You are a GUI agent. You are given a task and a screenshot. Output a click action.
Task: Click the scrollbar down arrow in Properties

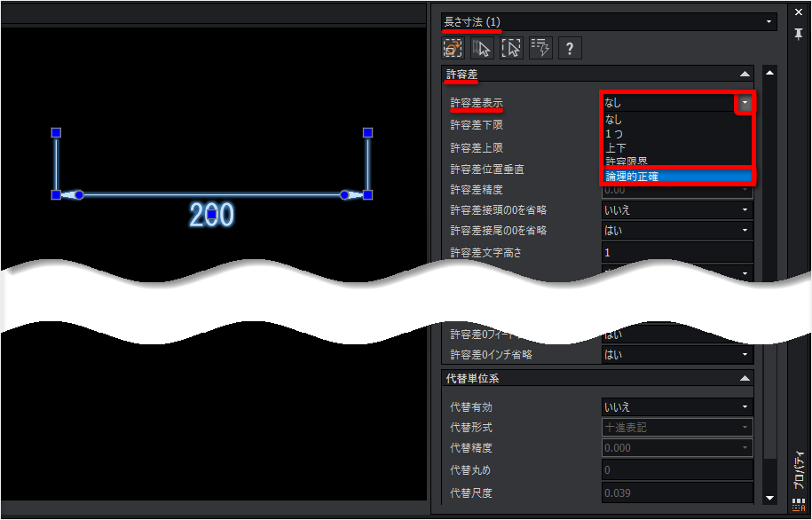[769, 500]
